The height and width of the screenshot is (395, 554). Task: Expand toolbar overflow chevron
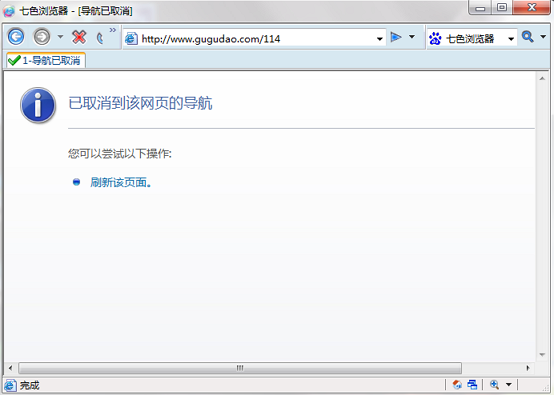coord(113,30)
